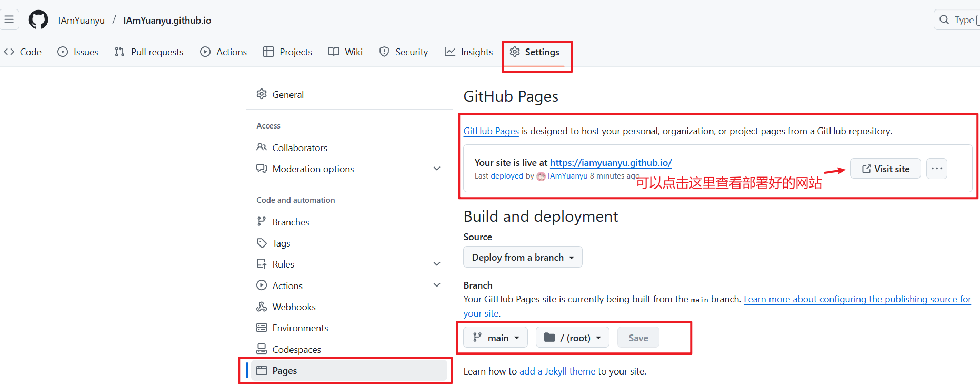Select Environments in the settings sidebar
The width and height of the screenshot is (980, 384).
coord(300,328)
